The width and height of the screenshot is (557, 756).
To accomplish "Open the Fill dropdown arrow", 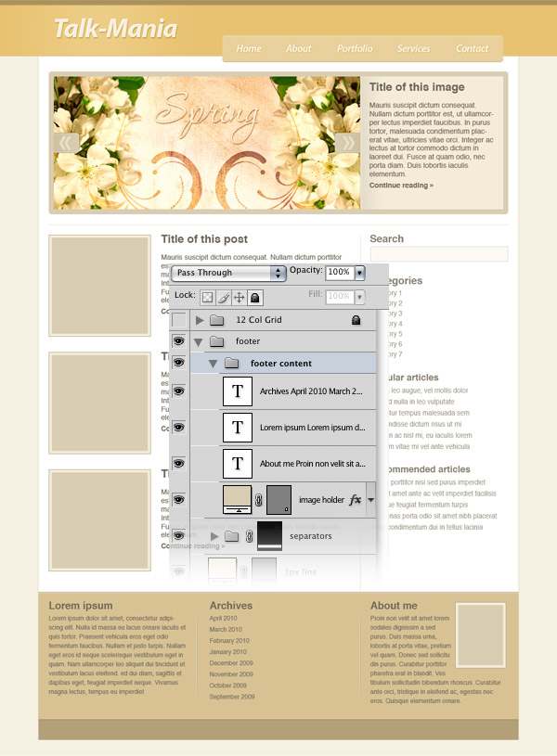I will click(359, 297).
